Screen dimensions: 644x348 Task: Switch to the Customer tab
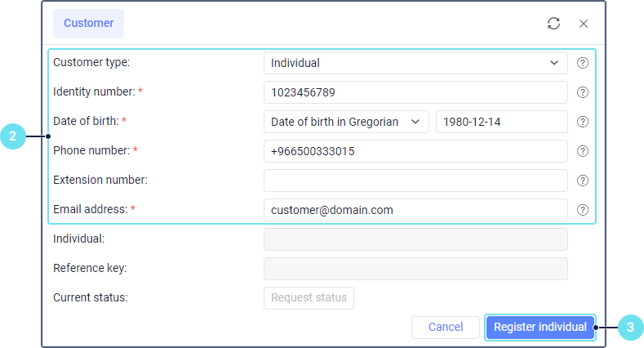coord(88,24)
